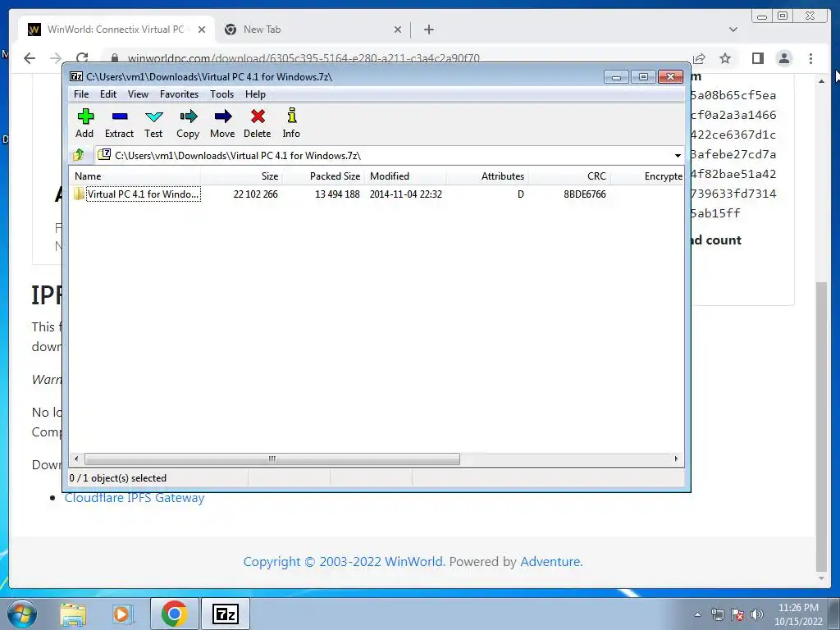
Task: Sort by the Modified column header
Action: pyautogui.click(x=405, y=176)
